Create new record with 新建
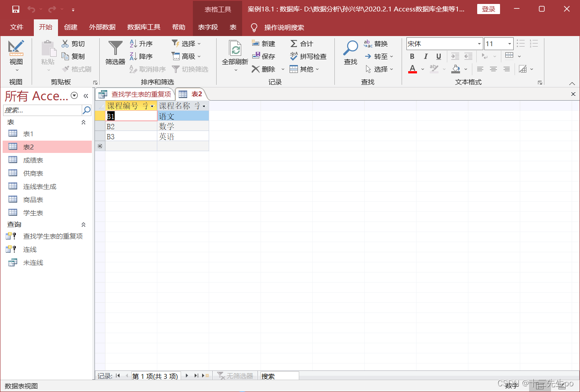The image size is (580, 392). tap(264, 44)
